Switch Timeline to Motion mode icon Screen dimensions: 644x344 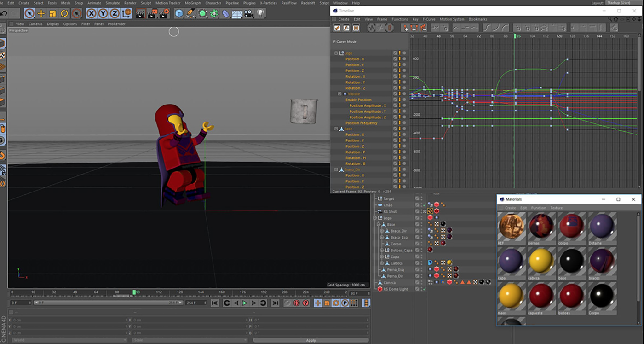(x=356, y=28)
